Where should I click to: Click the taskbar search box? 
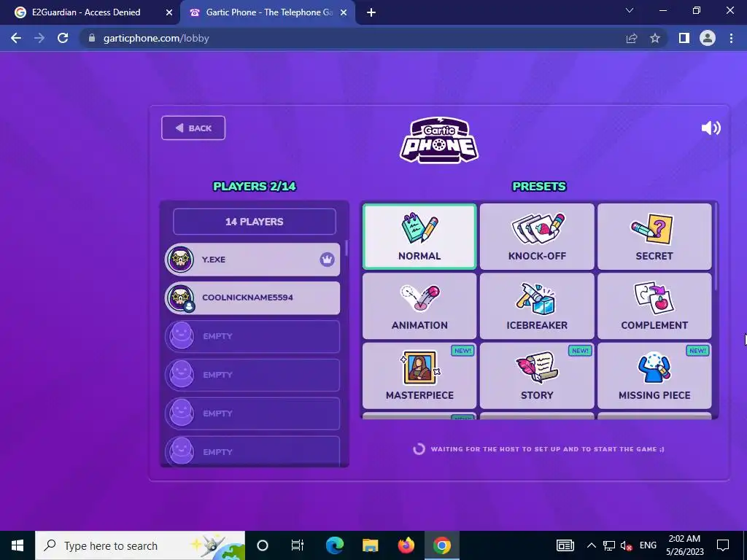(x=140, y=545)
